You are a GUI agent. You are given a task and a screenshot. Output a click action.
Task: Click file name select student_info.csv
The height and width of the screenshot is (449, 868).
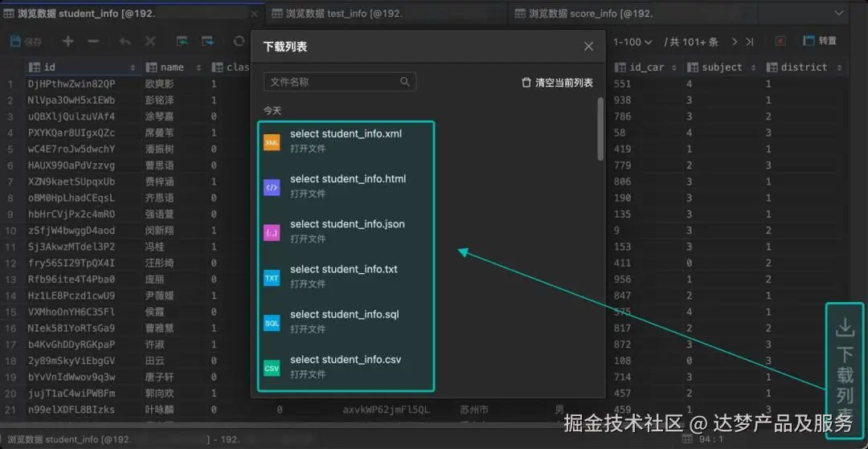click(x=346, y=359)
